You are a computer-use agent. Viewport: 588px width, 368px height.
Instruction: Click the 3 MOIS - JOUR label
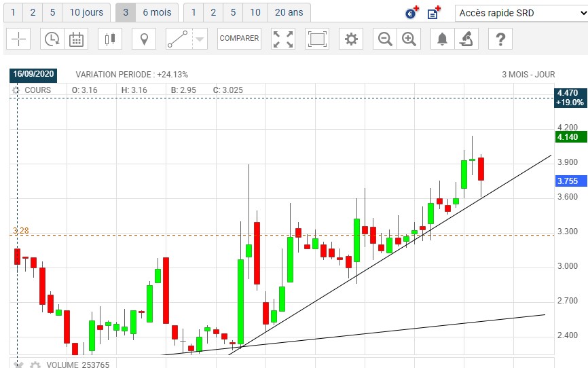(x=528, y=75)
